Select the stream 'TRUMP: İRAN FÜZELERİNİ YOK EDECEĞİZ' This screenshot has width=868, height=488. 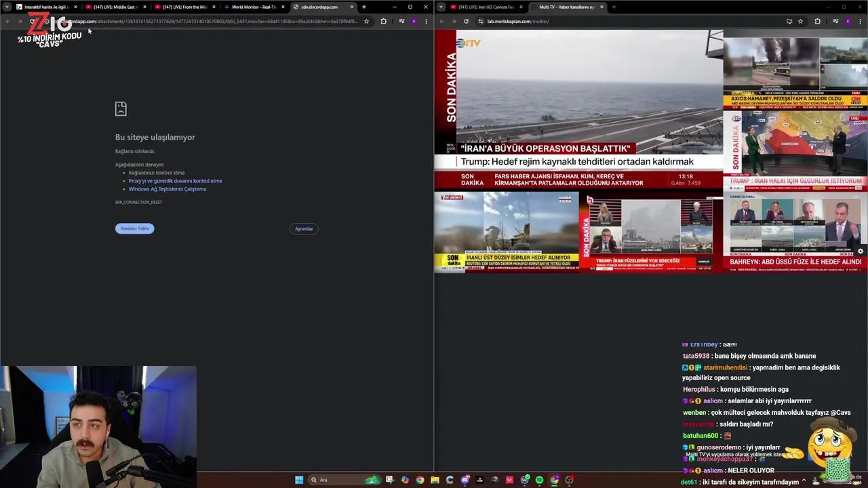tap(650, 232)
